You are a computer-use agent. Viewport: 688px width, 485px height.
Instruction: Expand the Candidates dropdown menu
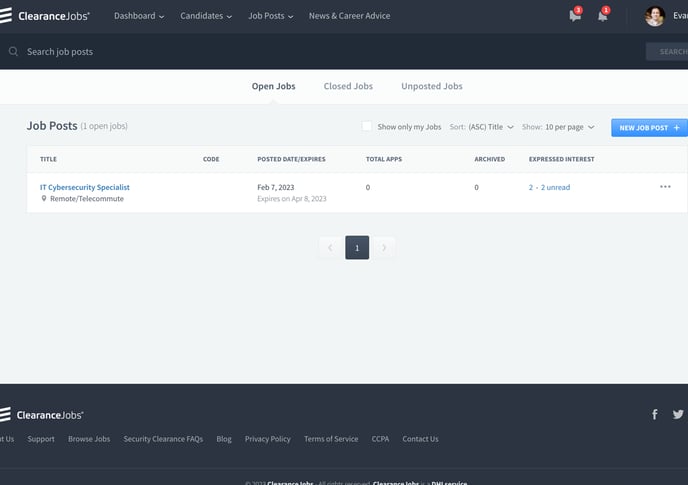click(x=206, y=16)
